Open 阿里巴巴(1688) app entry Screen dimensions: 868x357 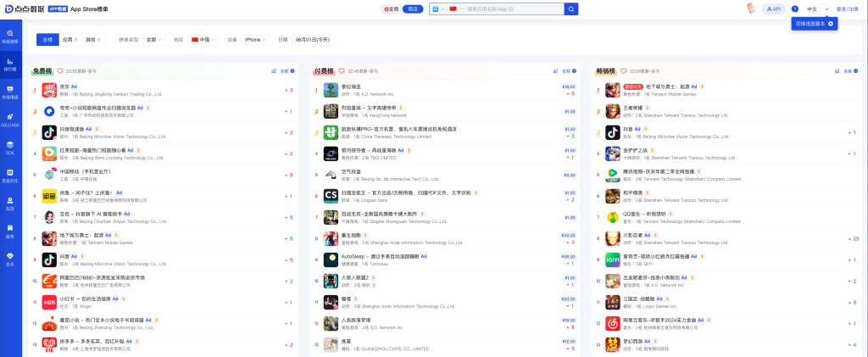163,281
